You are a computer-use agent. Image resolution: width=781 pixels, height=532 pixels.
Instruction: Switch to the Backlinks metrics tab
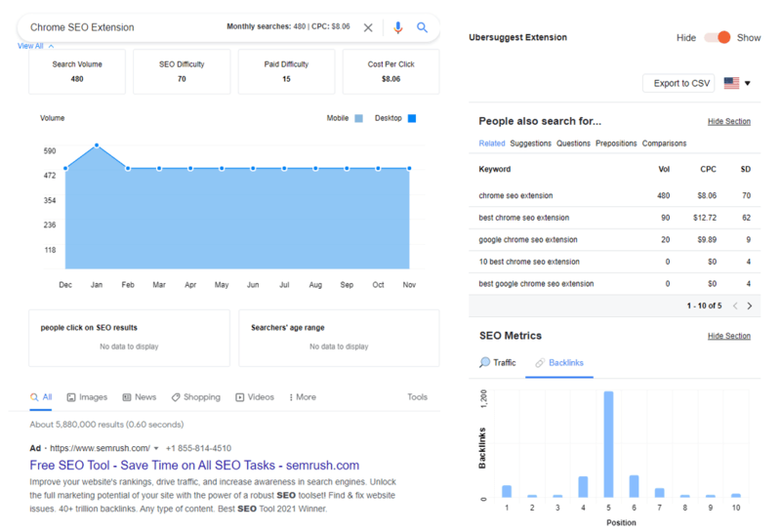559,362
